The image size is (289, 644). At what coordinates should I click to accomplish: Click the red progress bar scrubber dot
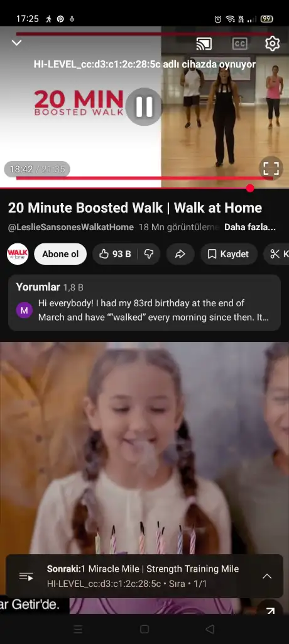pos(250,188)
